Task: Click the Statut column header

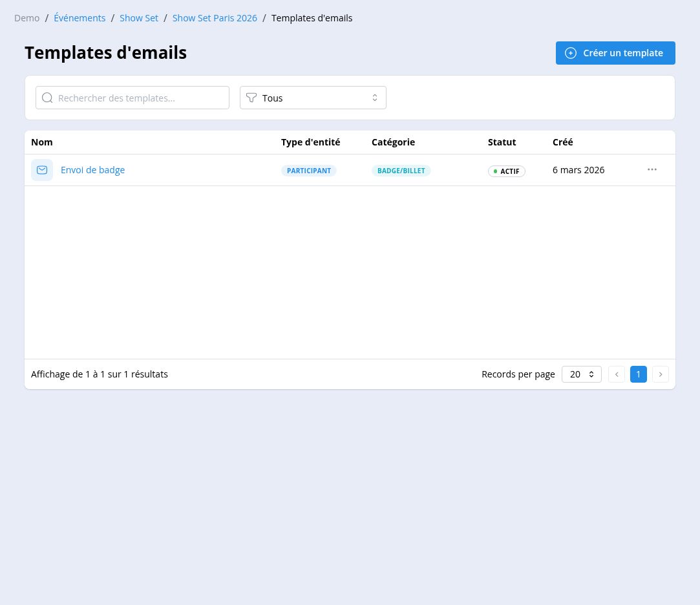Action: tap(502, 142)
